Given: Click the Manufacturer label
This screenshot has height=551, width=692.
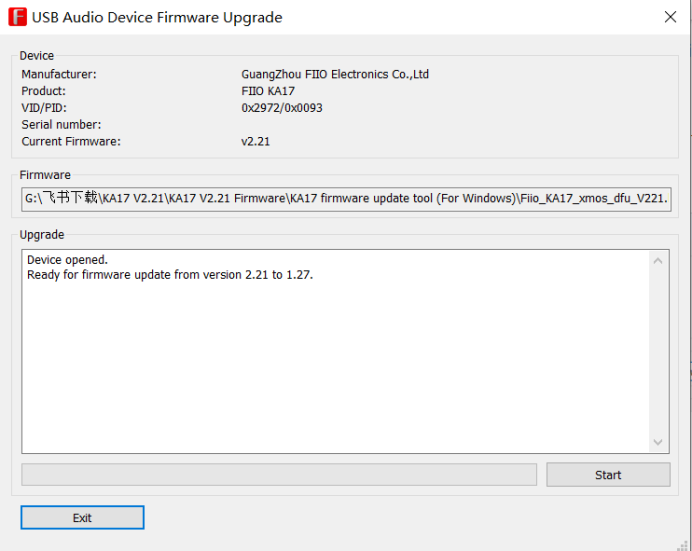Looking at the screenshot, I should point(59,74).
